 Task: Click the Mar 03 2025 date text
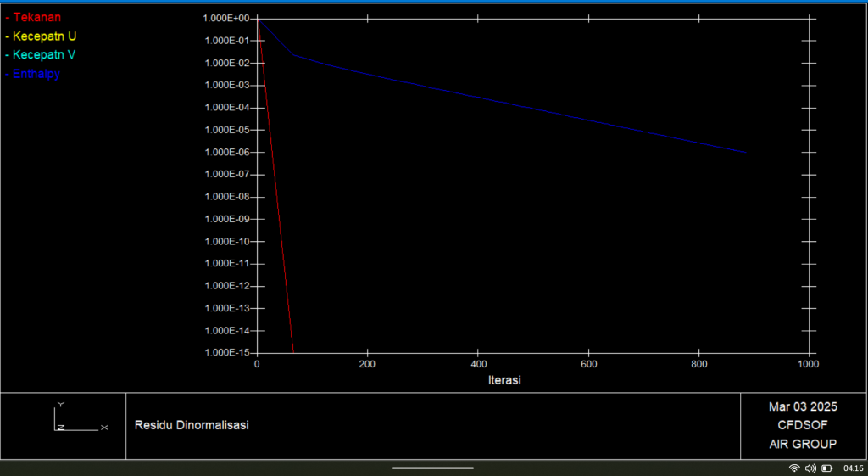click(802, 406)
